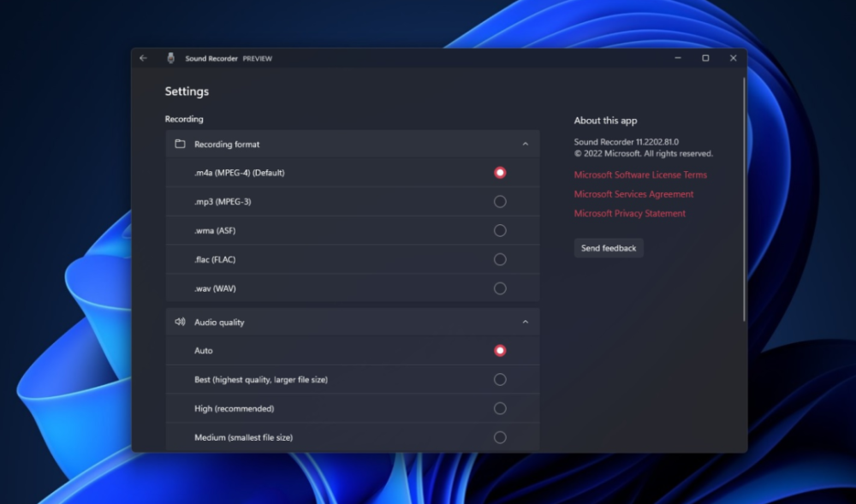The height and width of the screenshot is (504, 856).
Task: Click the .mp3 (MPEG-3) label text
Action: pyautogui.click(x=223, y=202)
